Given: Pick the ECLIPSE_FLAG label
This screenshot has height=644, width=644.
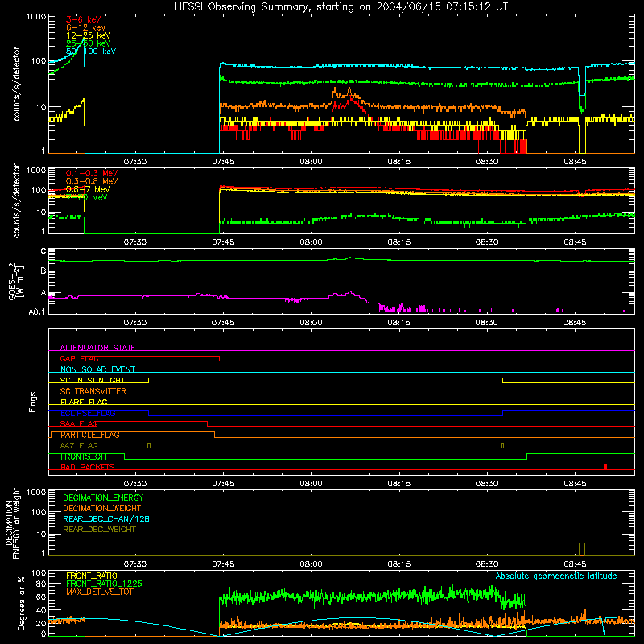Looking at the screenshot, I should (88, 413).
